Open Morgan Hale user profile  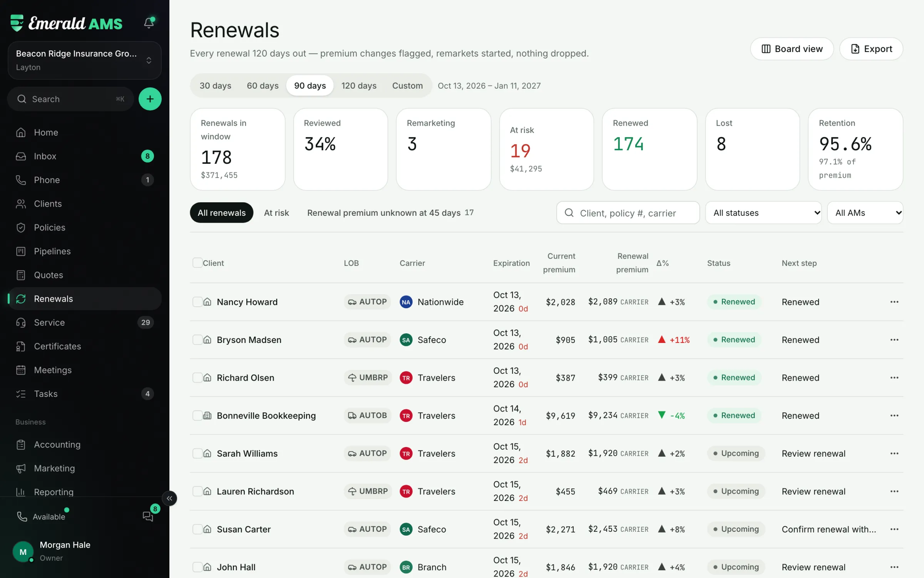pos(84,551)
